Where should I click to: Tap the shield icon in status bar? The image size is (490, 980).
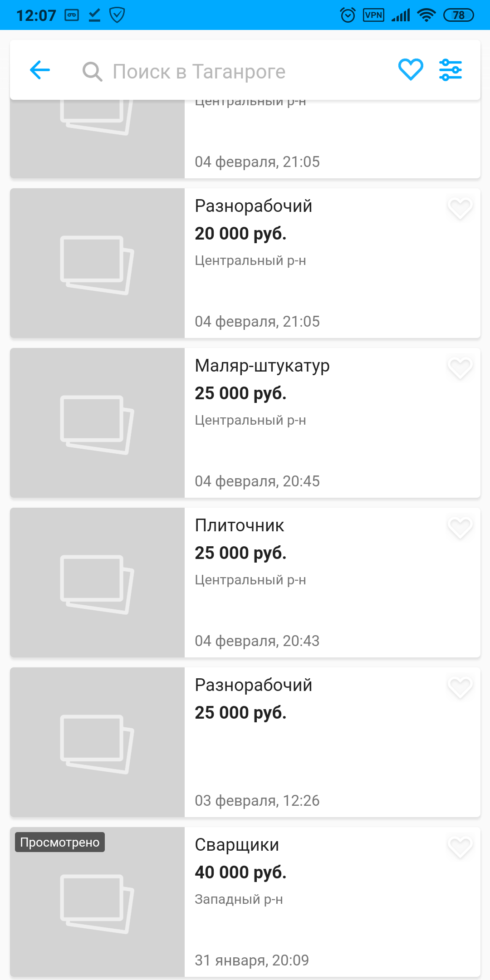(117, 15)
